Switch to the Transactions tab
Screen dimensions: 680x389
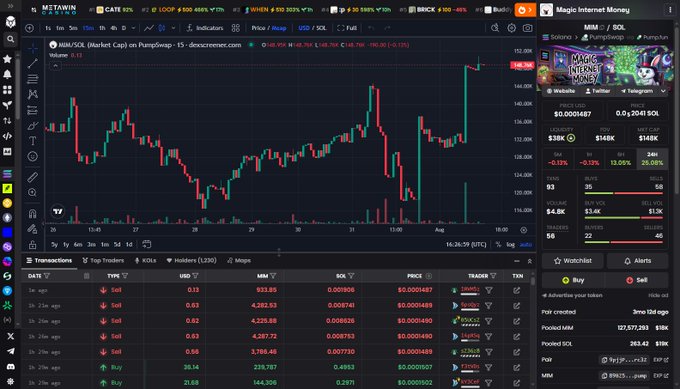tap(49, 261)
